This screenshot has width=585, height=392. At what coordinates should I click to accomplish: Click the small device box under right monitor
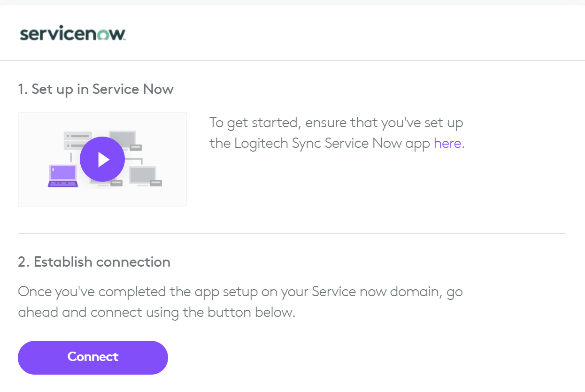coord(155,183)
